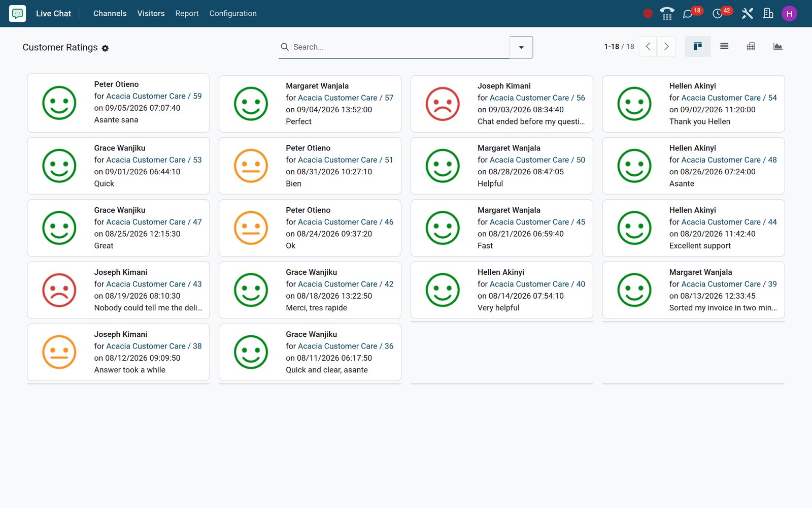
Task: Switch to Kanban view
Action: 698,46
